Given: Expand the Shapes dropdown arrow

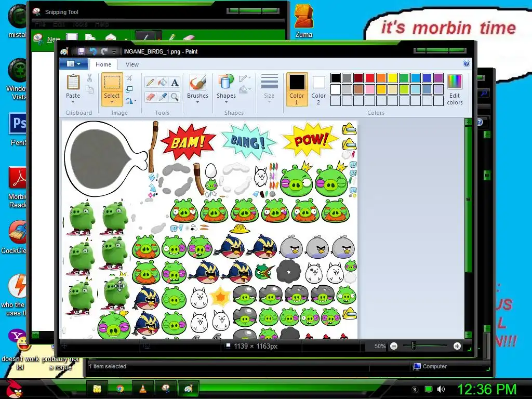Looking at the screenshot, I should coord(226,102).
